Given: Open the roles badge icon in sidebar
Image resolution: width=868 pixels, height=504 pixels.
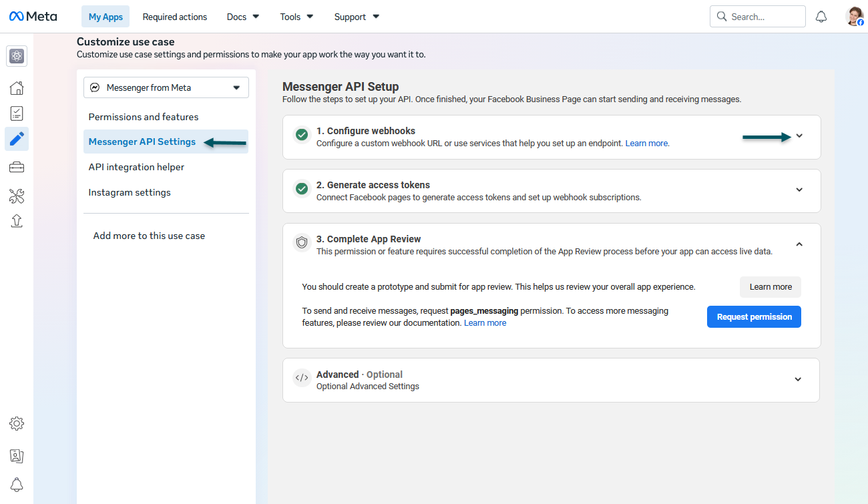Looking at the screenshot, I should 17,456.
